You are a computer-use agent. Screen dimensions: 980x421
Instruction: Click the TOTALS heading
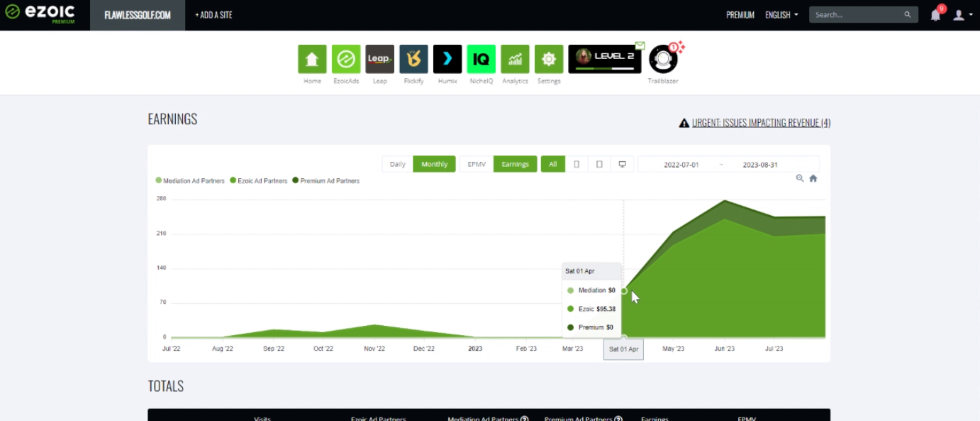166,386
